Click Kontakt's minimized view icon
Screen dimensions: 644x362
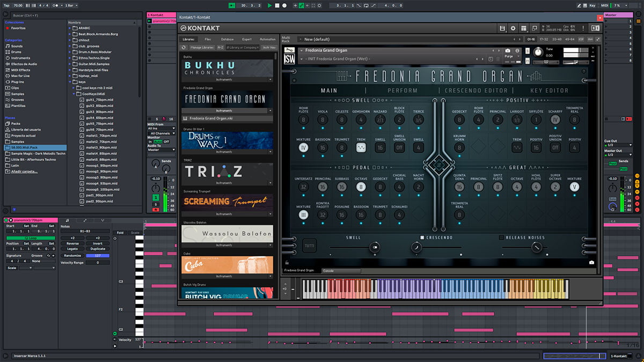(x=535, y=28)
